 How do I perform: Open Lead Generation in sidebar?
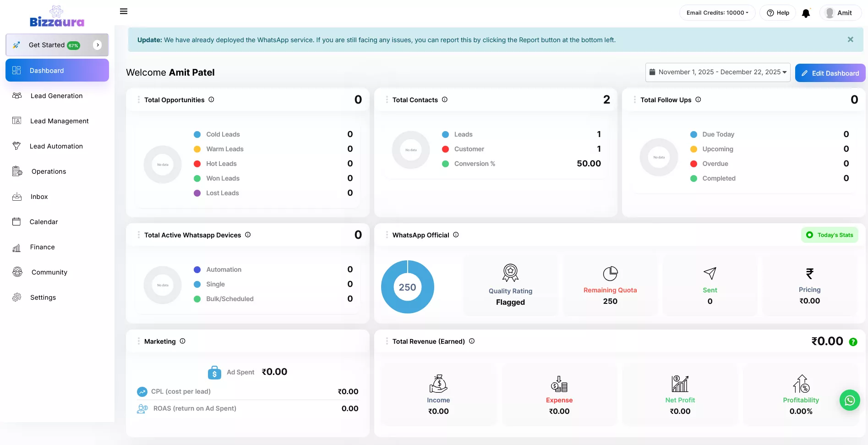click(x=56, y=96)
